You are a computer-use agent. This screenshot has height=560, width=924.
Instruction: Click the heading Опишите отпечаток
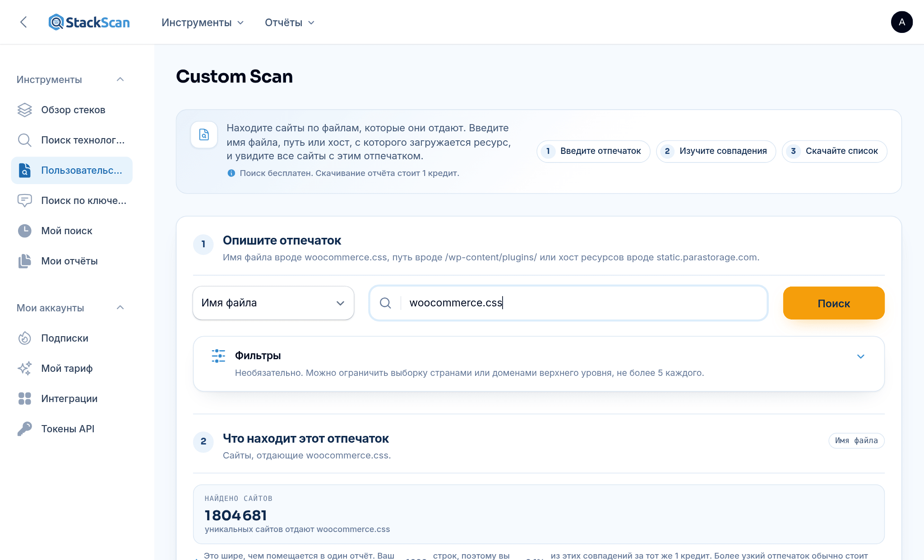pos(282,241)
